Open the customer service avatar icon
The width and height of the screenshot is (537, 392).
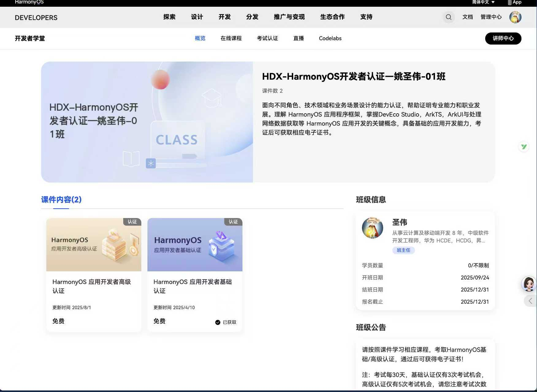pyautogui.click(x=529, y=284)
